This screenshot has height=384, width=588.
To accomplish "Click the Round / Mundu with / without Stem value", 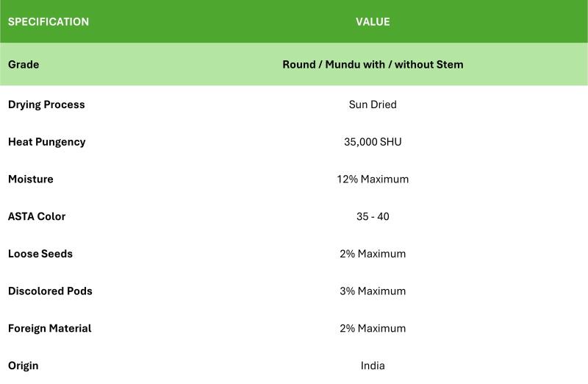I will [373, 64].
